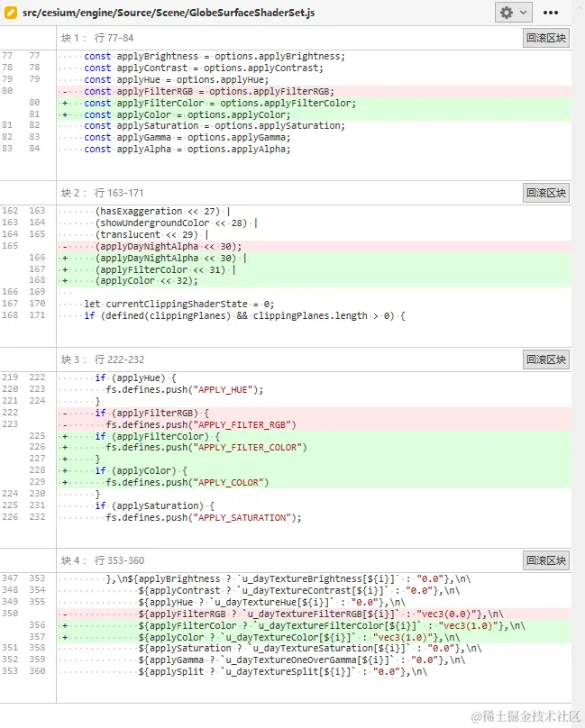Click 回滚区块 button for block 2
This screenshot has width=585, height=728.
click(x=546, y=193)
